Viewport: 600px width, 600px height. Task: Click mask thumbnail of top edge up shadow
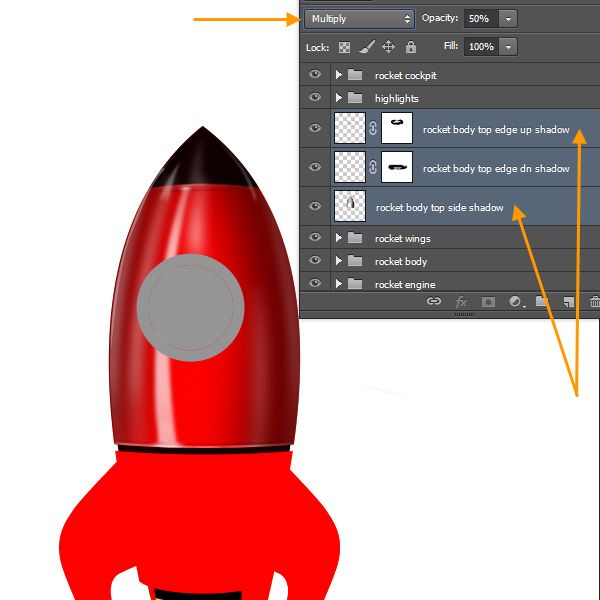click(x=397, y=128)
